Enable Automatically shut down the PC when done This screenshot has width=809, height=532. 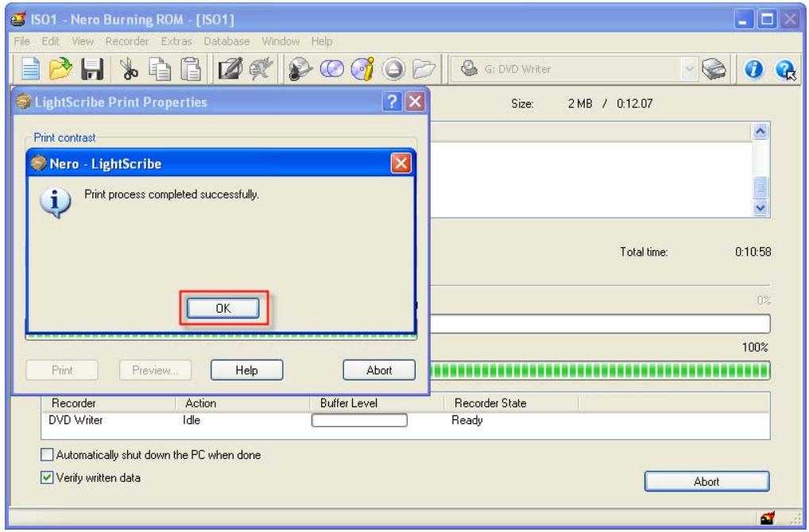[x=47, y=455]
